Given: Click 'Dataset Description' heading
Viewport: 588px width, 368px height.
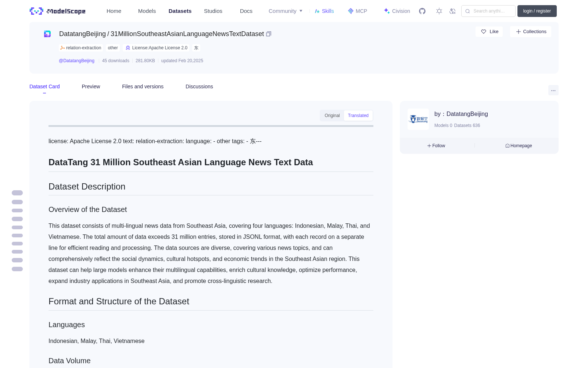Looking at the screenshot, I should pos(87,187).
